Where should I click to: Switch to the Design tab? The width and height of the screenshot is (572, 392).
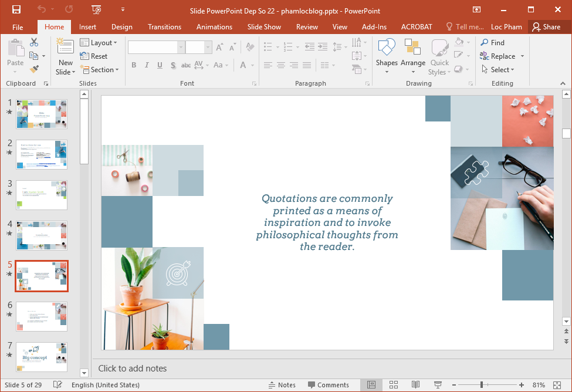(122, 27)
